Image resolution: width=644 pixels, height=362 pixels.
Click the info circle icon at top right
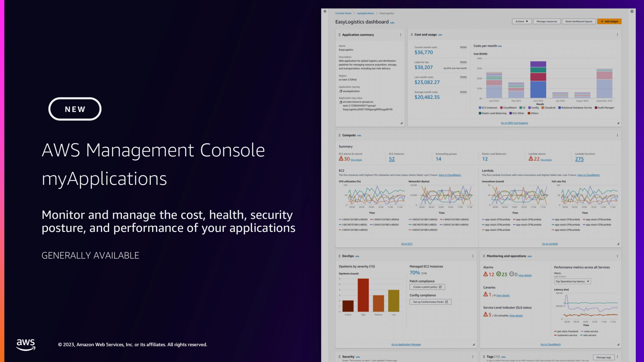[x=632, y=11]
